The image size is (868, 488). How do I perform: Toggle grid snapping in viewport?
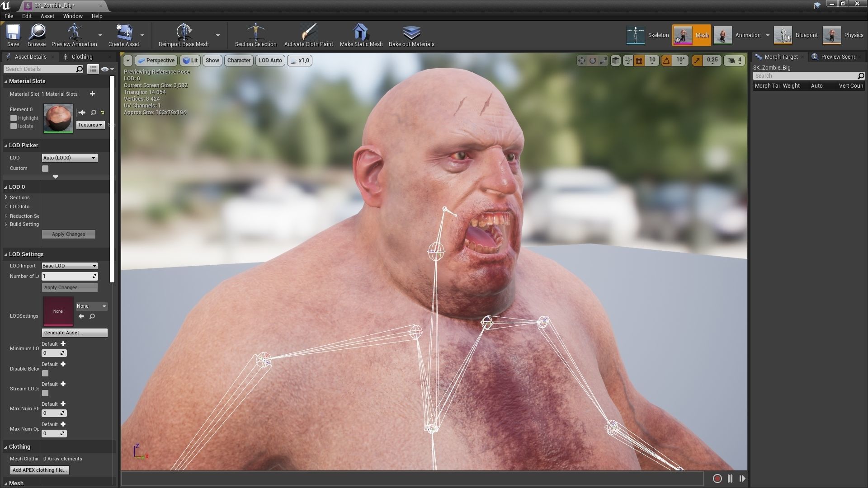(639, 61)
